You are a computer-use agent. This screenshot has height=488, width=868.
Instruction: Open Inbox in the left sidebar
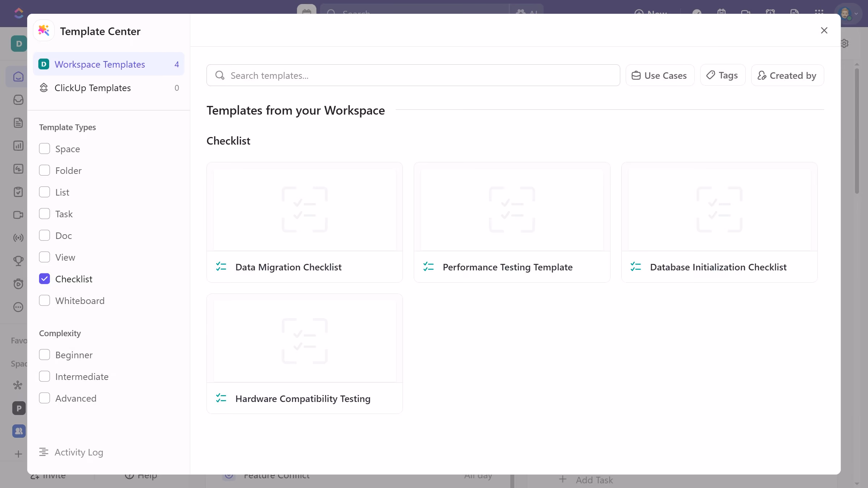[18, 100]
